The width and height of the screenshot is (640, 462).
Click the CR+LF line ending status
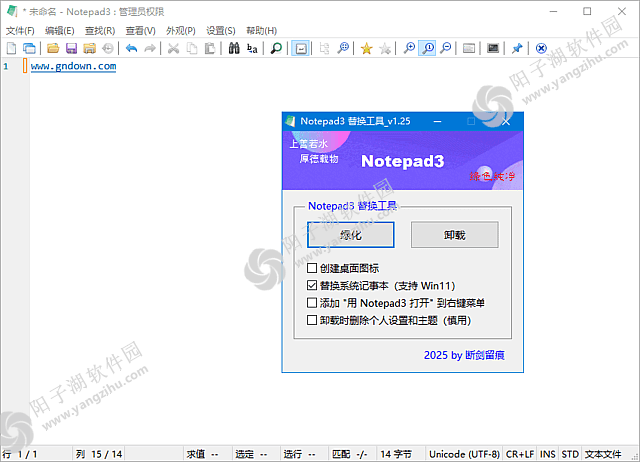[520, 454]
